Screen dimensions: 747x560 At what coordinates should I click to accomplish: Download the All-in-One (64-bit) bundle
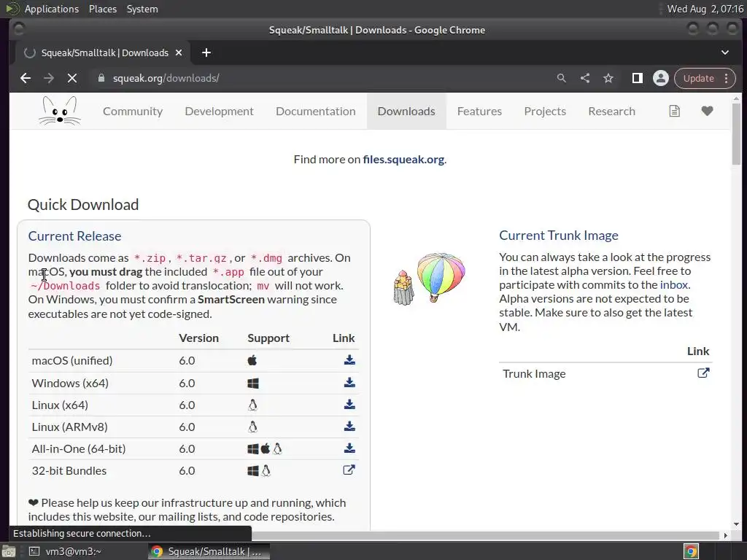349,448
